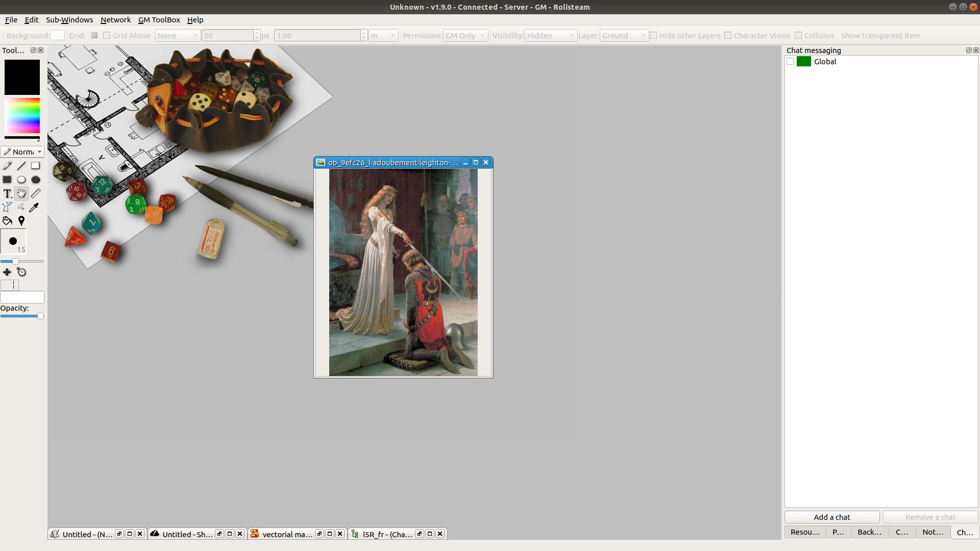Enable Hide other Layers checkbox

(x=653, y=36)
